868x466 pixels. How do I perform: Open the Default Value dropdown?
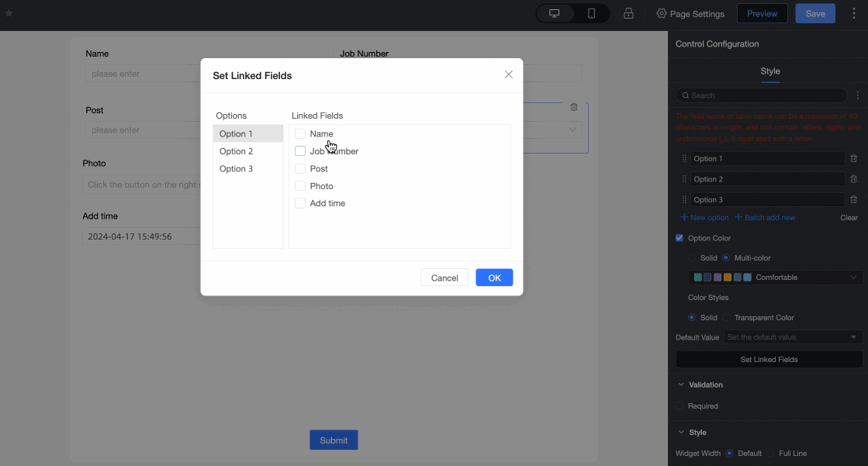pos(793,337)
